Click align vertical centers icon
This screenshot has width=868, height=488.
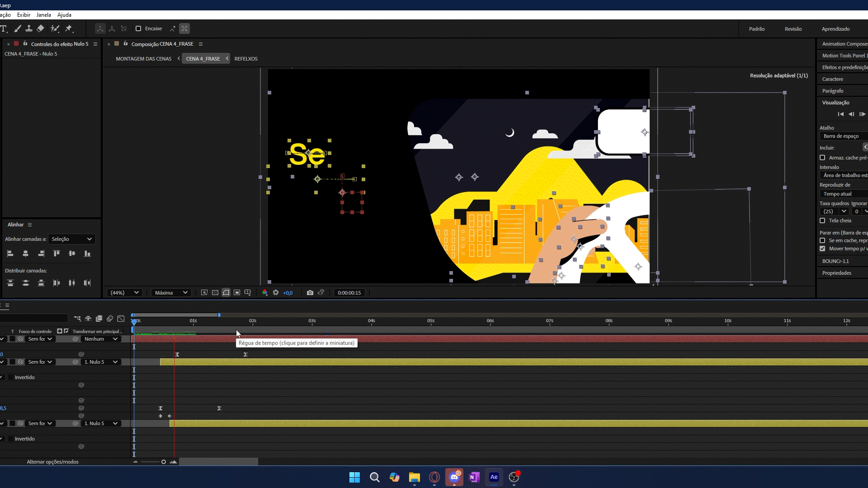(x=72, y=253)
